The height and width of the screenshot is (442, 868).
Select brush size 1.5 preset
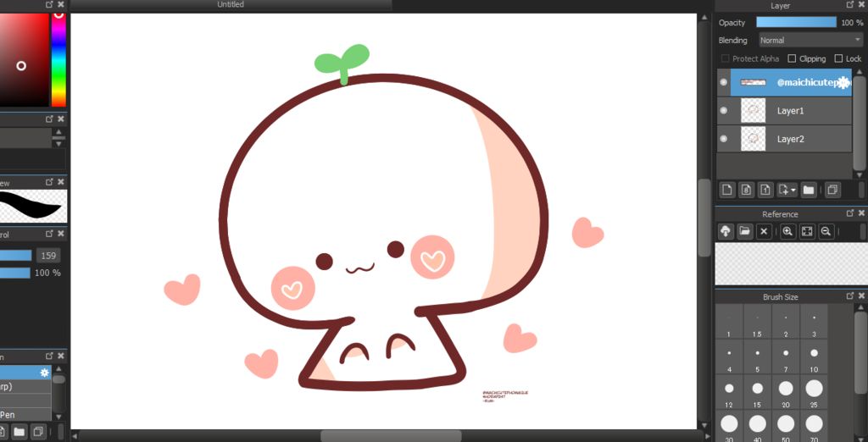(x=757, y=323)
